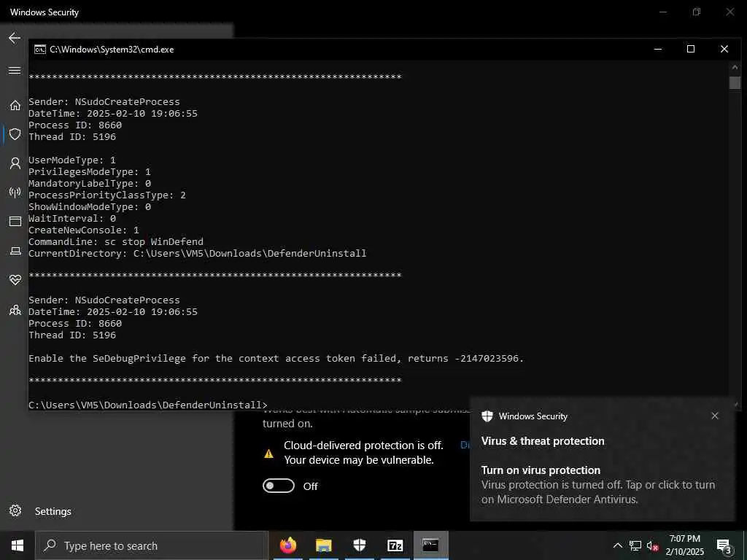Click 'CommandLine: sc stop WinDefend' text
747x560 pixels.
[x=116, y=241]
